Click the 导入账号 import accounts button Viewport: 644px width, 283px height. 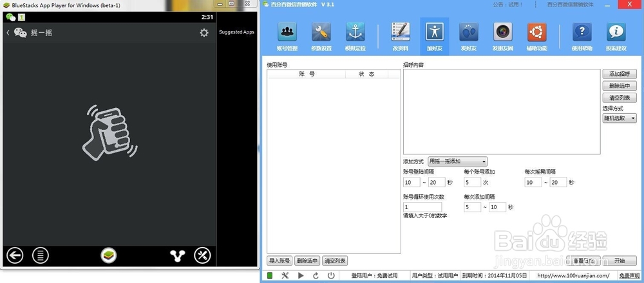279,260
